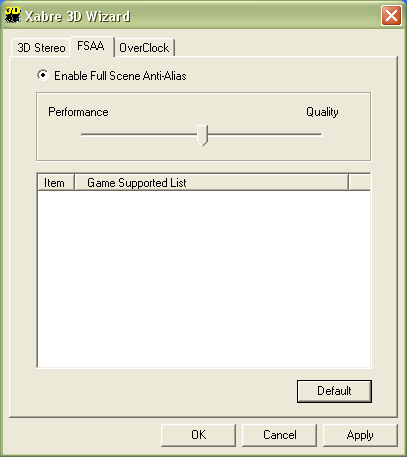Click the Game Supported List column header
The image size is (407, 457).
(x=212, y=183)
